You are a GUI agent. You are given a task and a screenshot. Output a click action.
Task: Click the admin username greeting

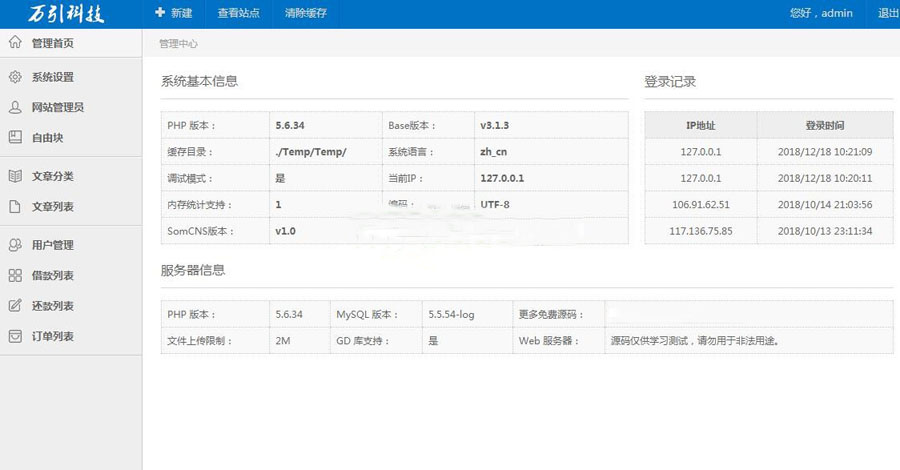820,14
